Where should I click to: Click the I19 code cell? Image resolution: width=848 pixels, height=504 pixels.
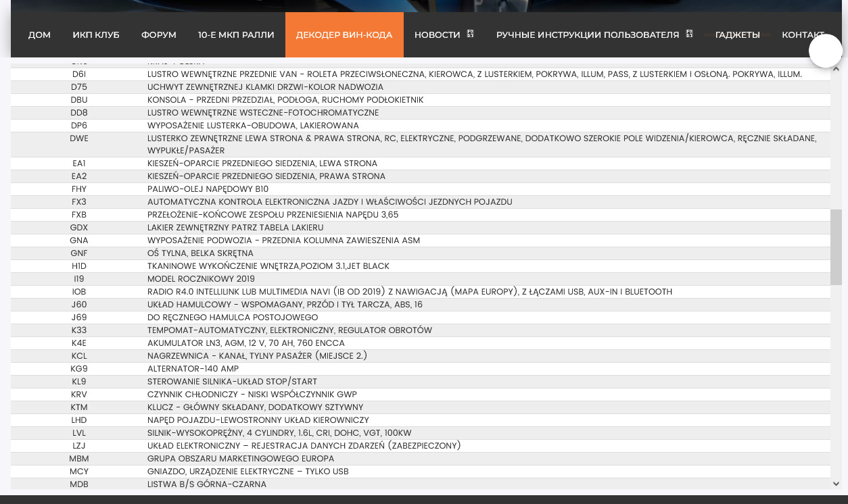(79, 279)
